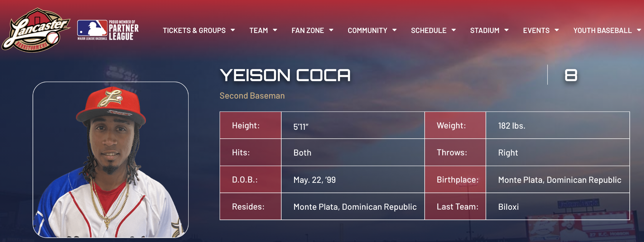
Task: Select the Community menu item
Action: [x=367, y=30]
